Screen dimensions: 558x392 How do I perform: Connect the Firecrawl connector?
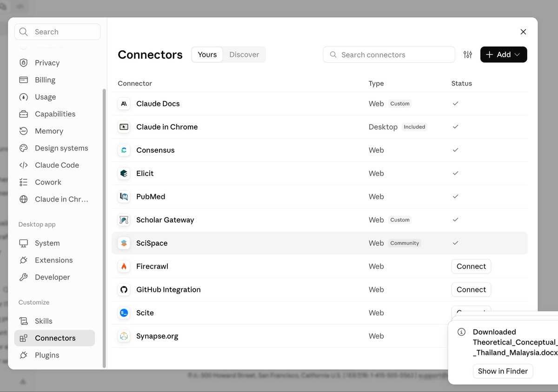[471, 266]
